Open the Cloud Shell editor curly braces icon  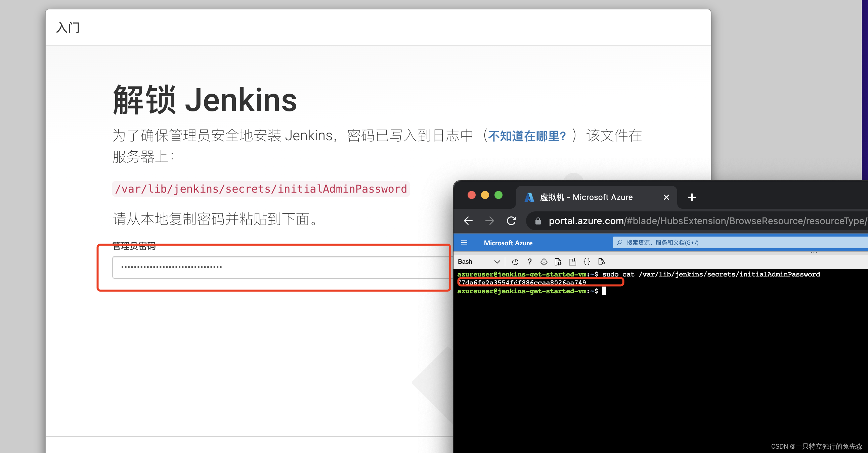587,262
